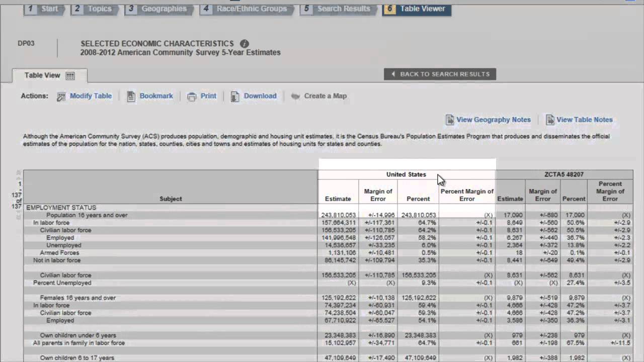Click the Bookmark page icon
This screenshot has height=362, width=644.
coord(131,97)
